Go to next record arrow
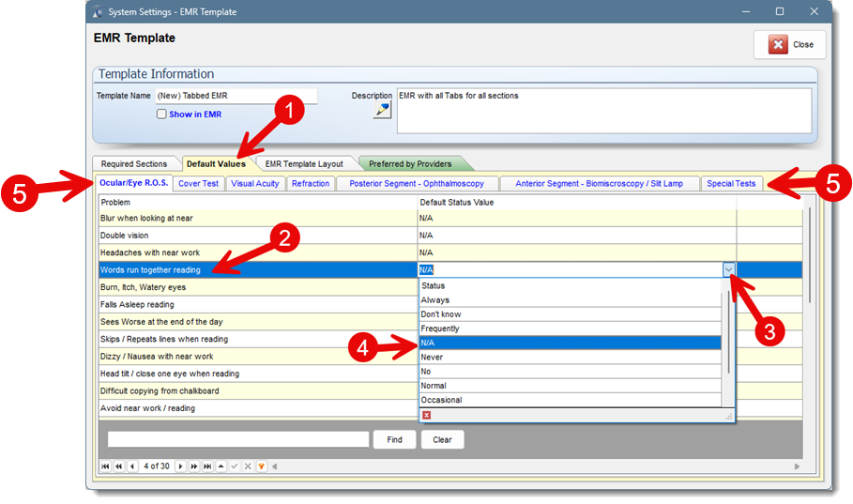The width and height of the screenshot is (853, 504). (180, 466)
